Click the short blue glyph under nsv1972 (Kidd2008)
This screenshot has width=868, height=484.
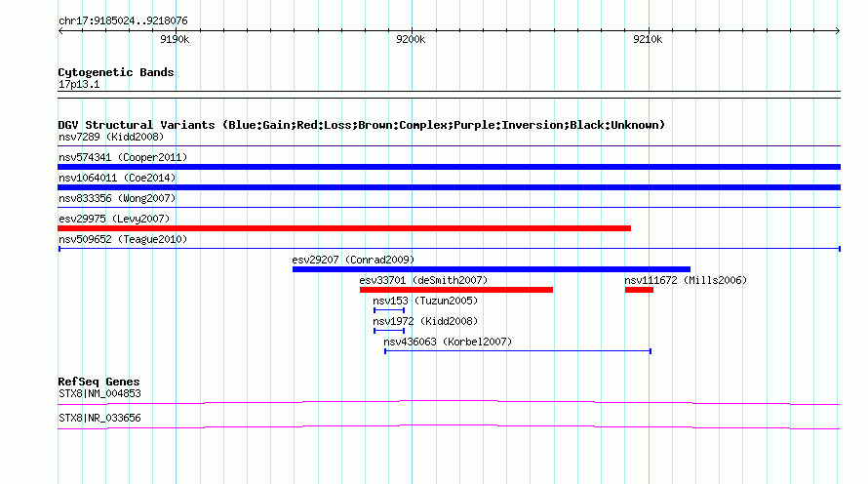click(x=389, y=331)
